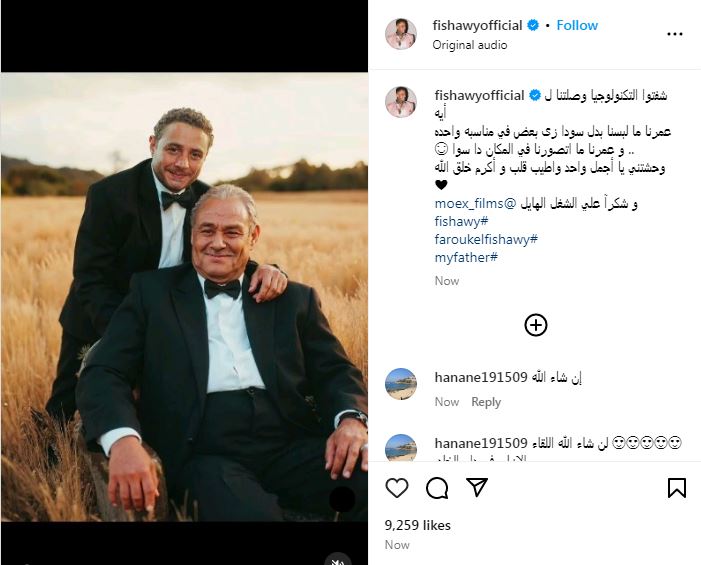Image resolution: width=701 pixels, height=565 pixels.
Task: Open the @moex_films mention
Action: click(476, 203)
